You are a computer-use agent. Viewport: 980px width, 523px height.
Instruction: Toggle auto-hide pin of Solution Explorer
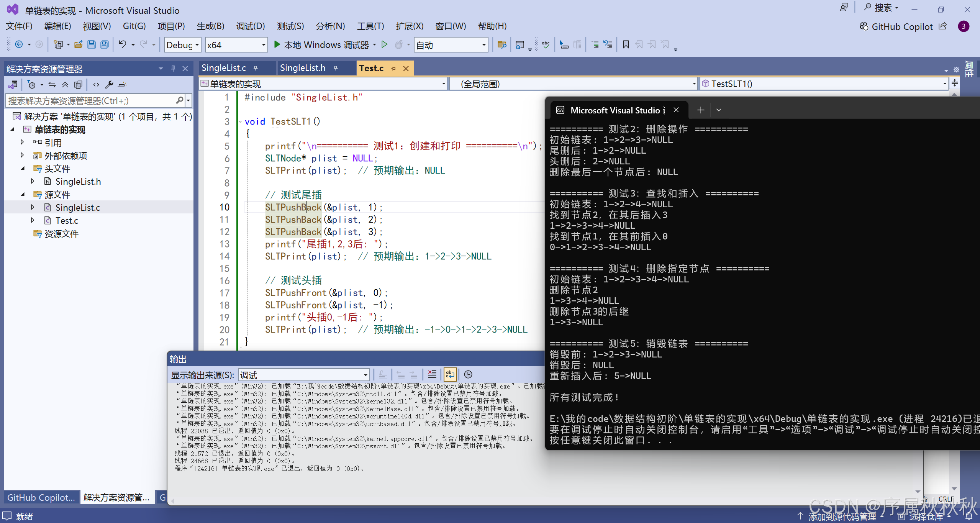pyautogui.click(x=173, y=69)
